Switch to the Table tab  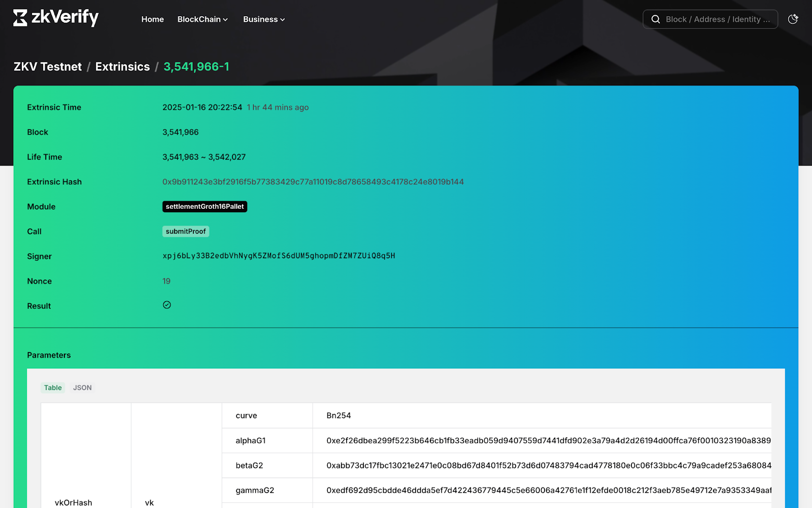pos(53,388)
